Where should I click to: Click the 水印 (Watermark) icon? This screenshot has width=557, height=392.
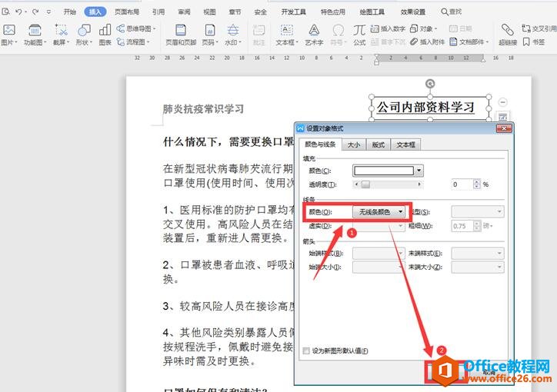coord(232,34)
